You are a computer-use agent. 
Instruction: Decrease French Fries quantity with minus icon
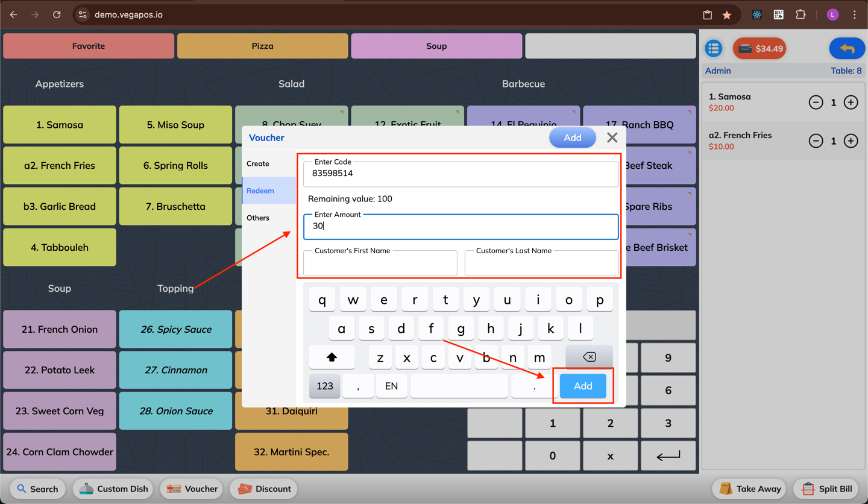[x=816, y=141]
